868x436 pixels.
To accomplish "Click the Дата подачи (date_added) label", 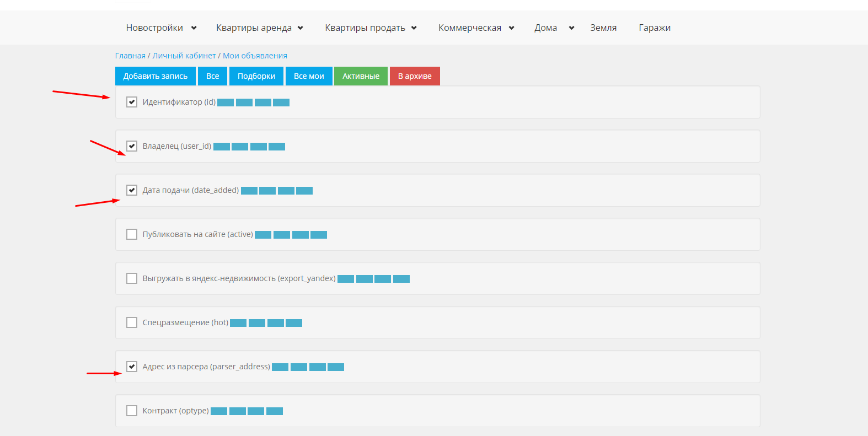I will (191, 190).
